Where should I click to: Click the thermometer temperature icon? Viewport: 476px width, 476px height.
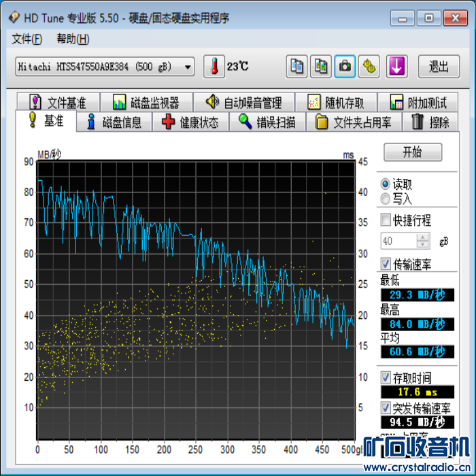[214, 67]
